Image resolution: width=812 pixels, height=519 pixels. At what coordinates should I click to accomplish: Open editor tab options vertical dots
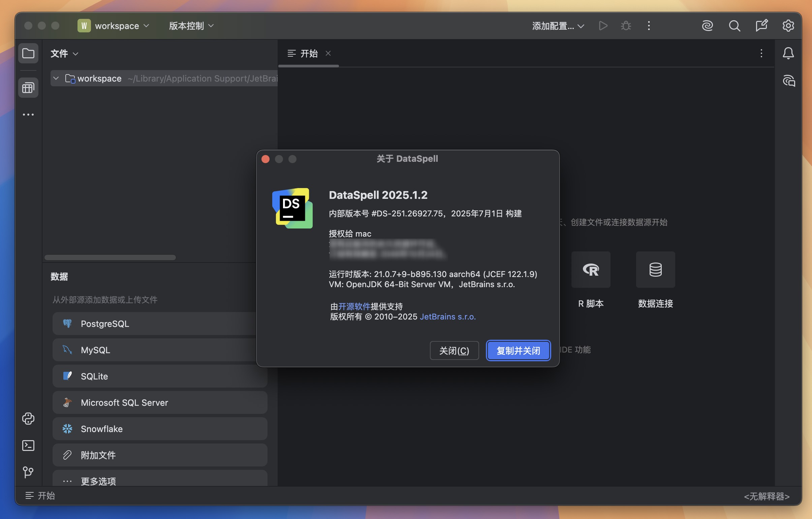click(x=761, y=53)
